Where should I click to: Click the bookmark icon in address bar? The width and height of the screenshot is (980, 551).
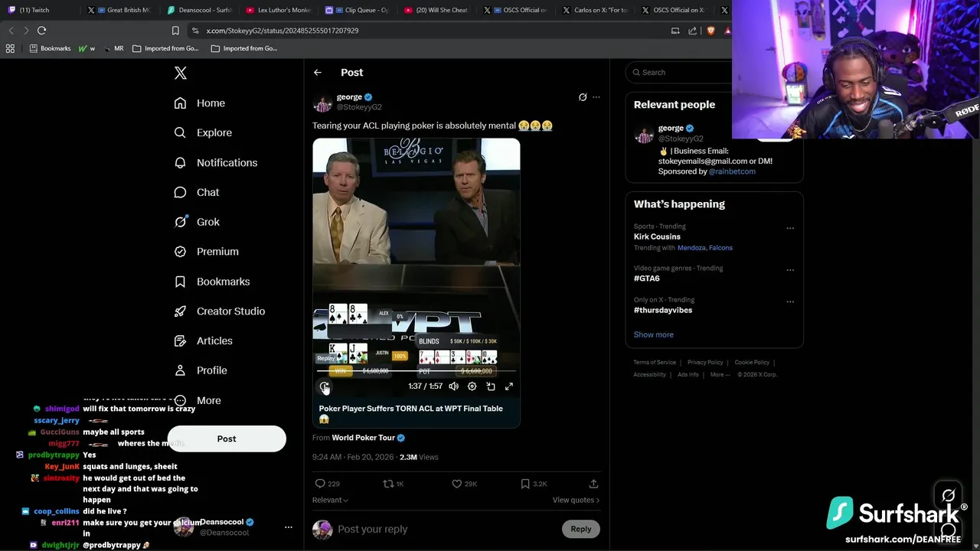coord(175,31)
